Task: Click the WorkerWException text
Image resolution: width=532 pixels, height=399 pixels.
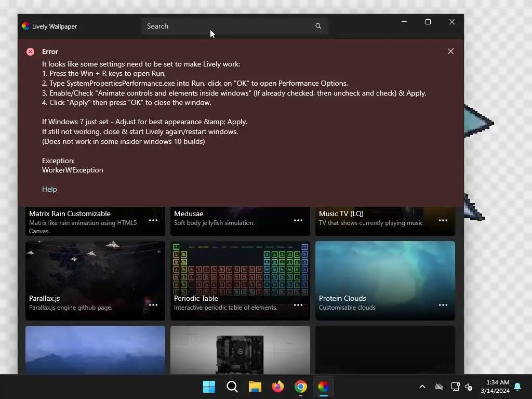Action: pos(73,170)
